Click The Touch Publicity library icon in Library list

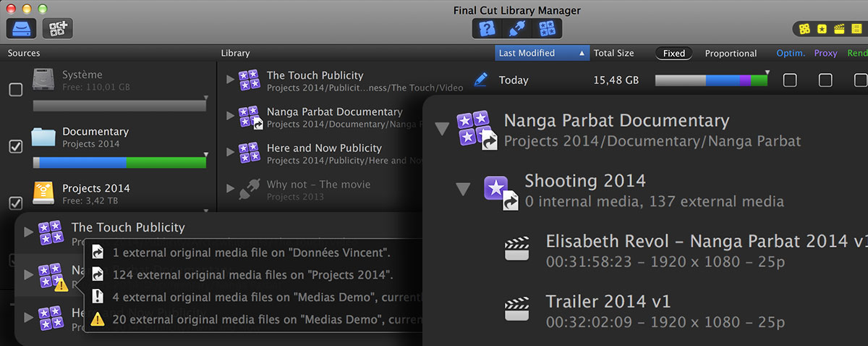click(x=250, y=80)
